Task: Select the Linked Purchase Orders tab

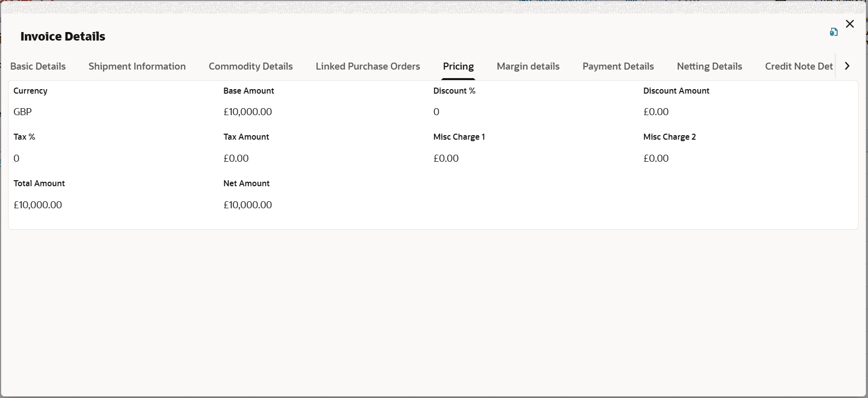Action: click(368, 67)
